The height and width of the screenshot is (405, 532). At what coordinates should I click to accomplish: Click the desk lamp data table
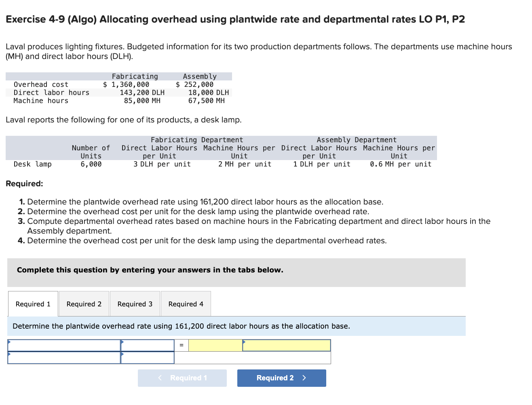point(220,152)
